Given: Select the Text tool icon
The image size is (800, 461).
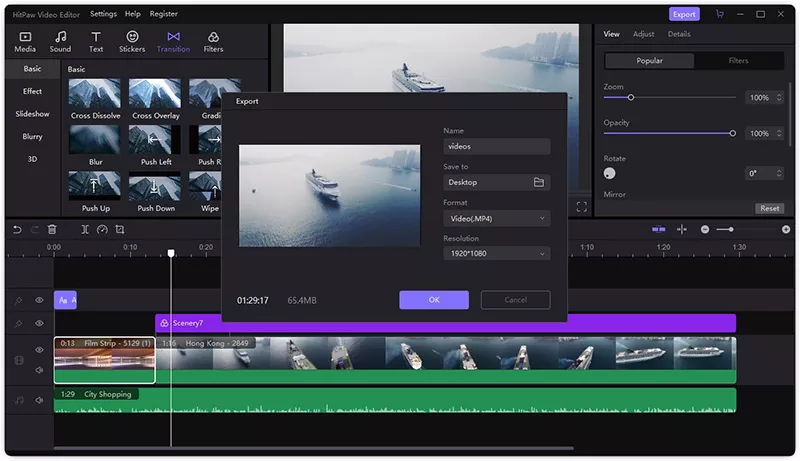Looking at the screenshot, I should [96, 41].
